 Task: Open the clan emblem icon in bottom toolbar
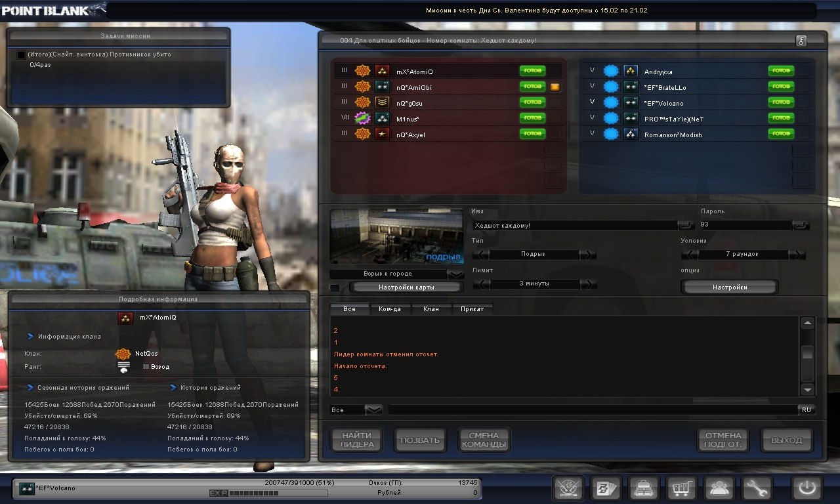[x=568, y=488]
